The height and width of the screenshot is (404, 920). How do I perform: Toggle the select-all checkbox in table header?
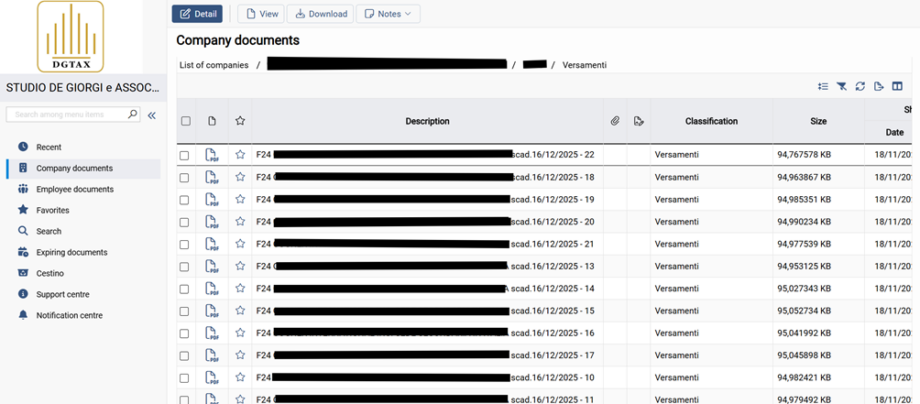tap(185, 121)
